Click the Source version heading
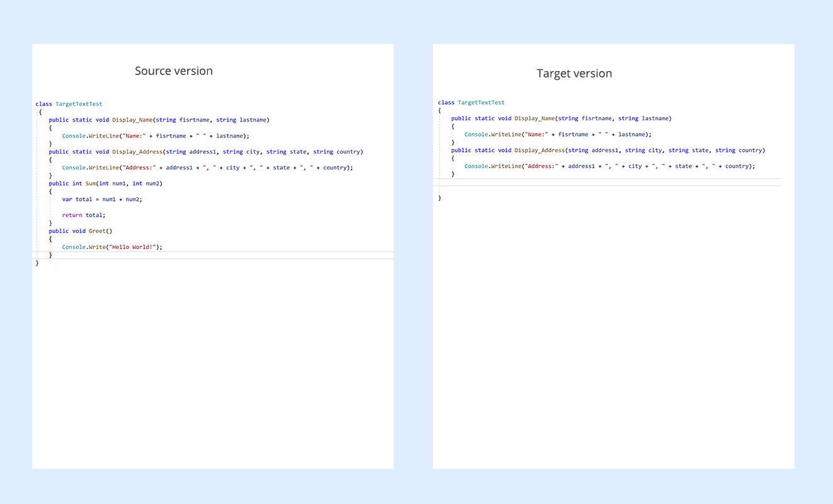833x504 pixels. [x=173, y=71]
